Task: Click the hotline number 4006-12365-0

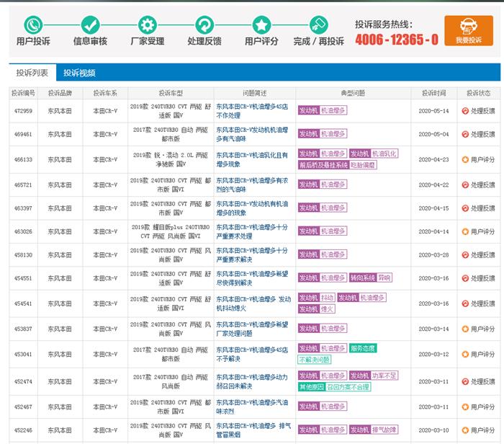Action: coord(397,40)
